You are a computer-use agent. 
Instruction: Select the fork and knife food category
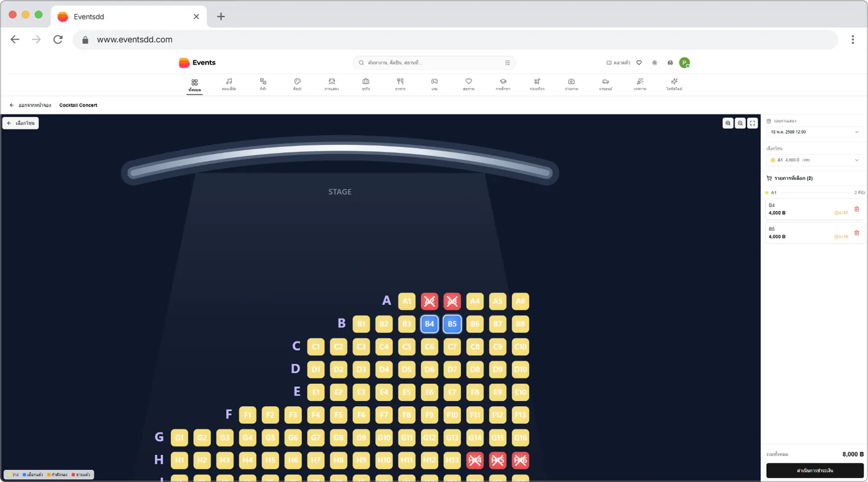coord(400,84)
